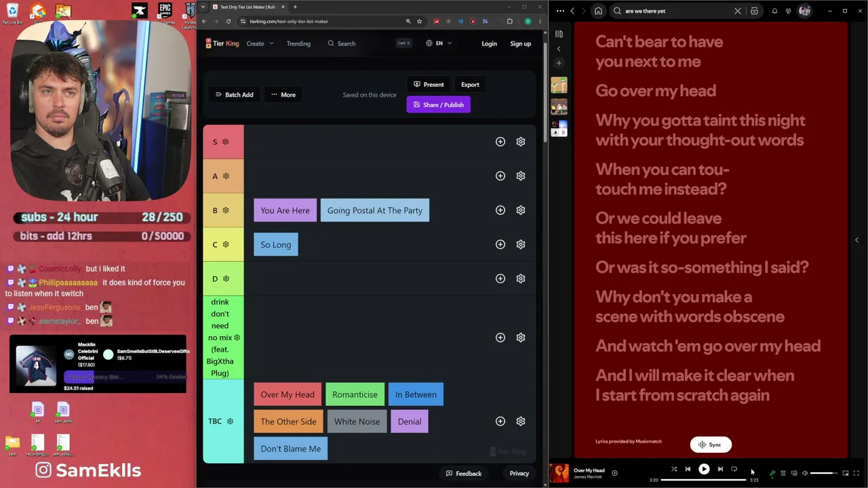Create new playlist with plus in Spotify sidebar
The image size is (868, 488).
point(559,63)
